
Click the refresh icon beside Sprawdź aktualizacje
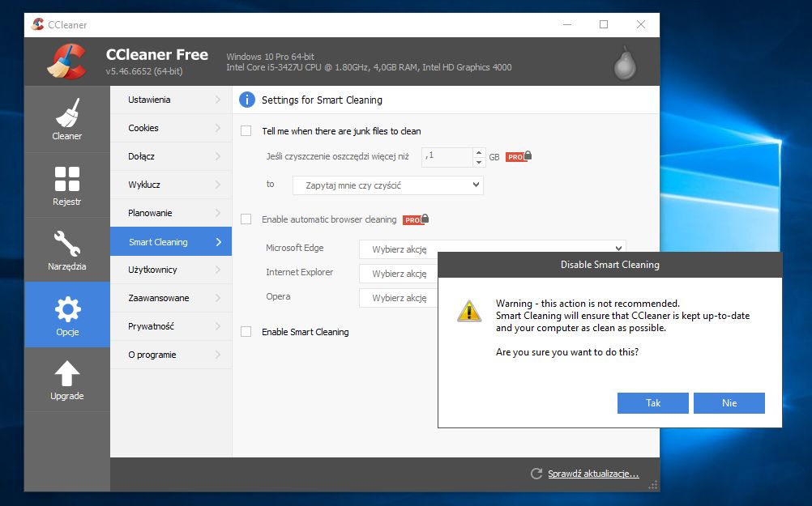pyautogui.click(x=536, y=474)
